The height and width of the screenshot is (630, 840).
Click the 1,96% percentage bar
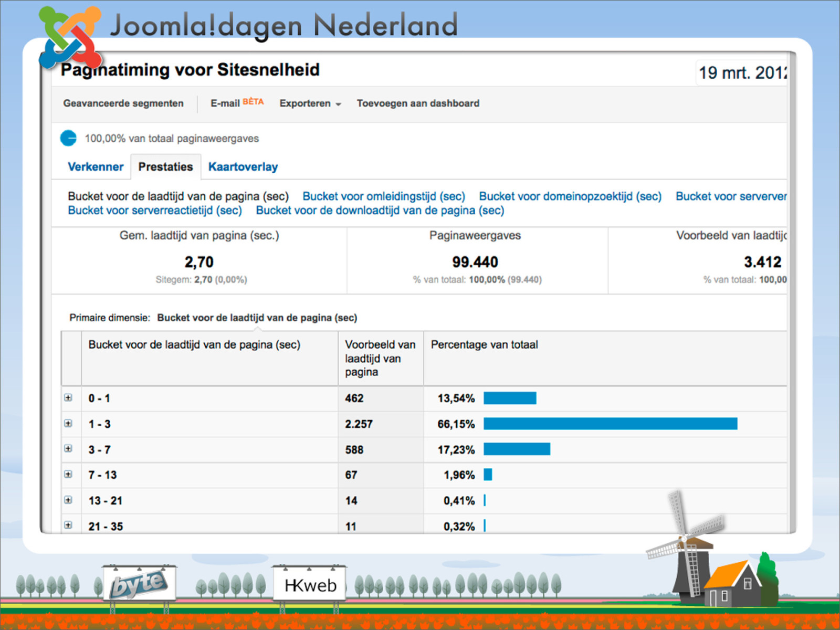[488, 475]
